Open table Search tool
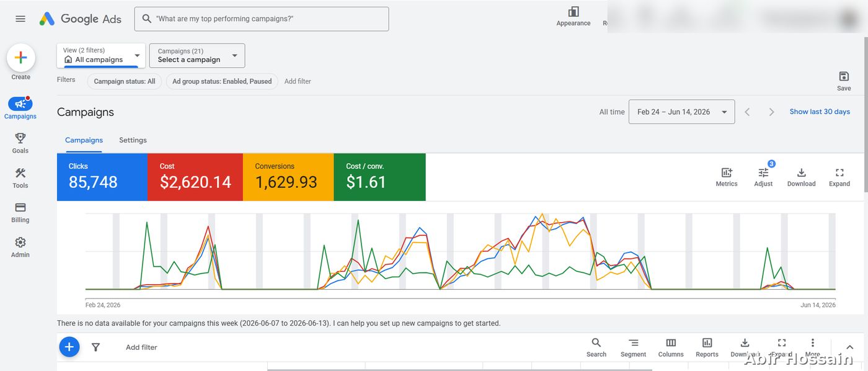This screenshot has height=371, width=868. click(x=596, y=347)
